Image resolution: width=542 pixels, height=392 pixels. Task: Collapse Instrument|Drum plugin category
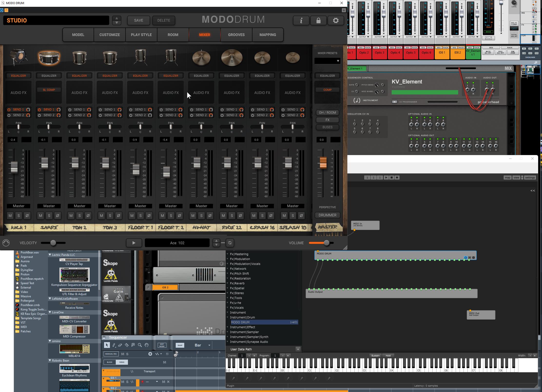tap(228, 317)
